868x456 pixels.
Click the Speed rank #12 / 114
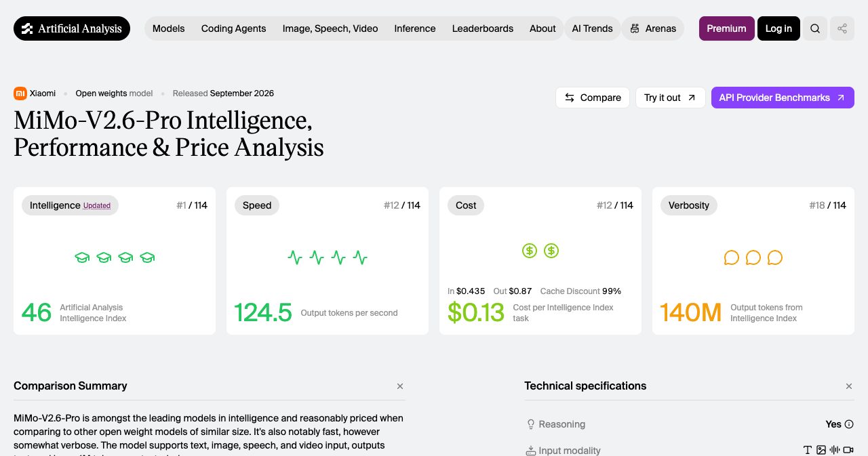pyautogui.click(x=402, y=205)
